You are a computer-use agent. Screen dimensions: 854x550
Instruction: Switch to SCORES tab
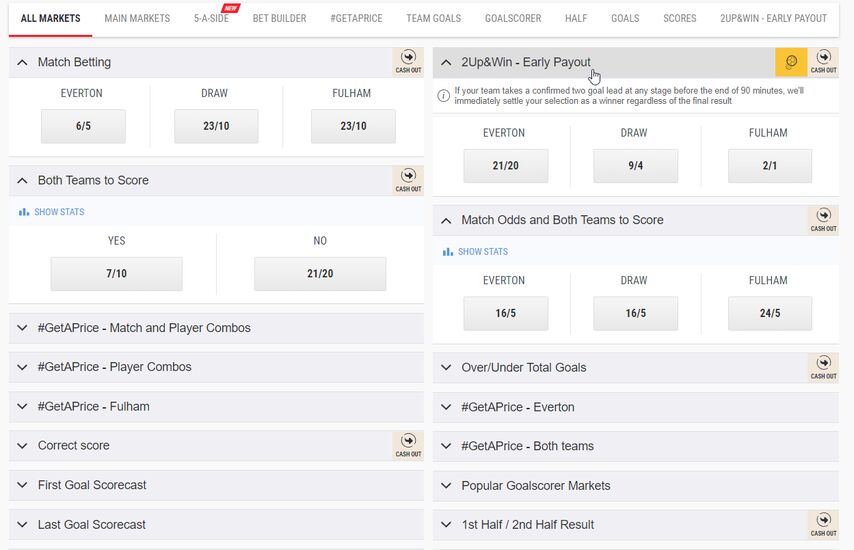[680, 19]
